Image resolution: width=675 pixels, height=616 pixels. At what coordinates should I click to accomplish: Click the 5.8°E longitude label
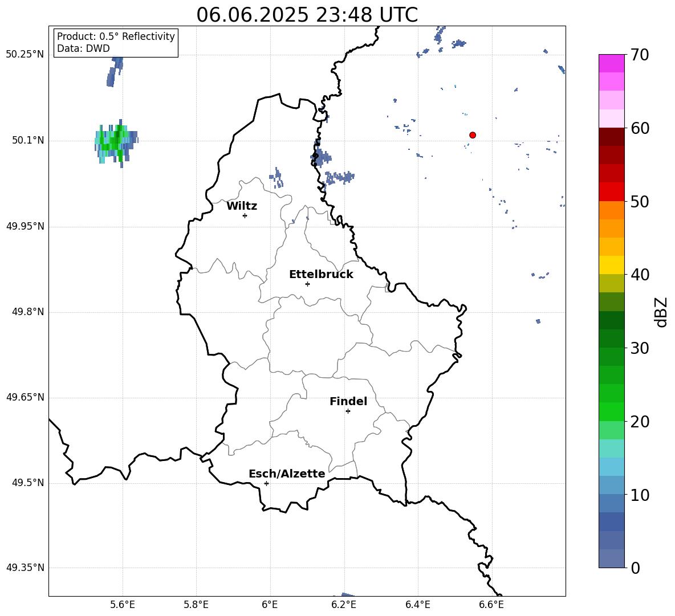[x=196, y=605]
